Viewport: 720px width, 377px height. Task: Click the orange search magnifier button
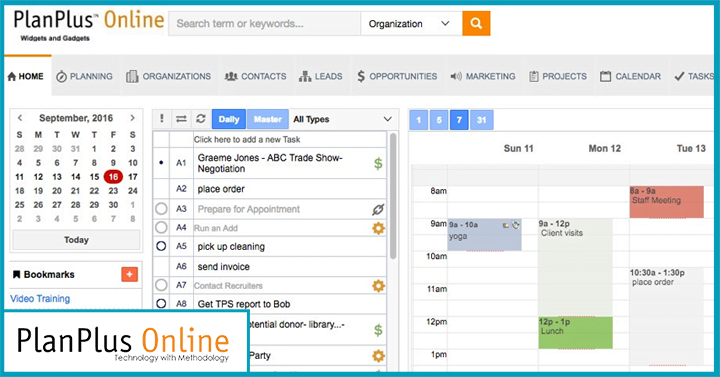[x=476, y=23]
